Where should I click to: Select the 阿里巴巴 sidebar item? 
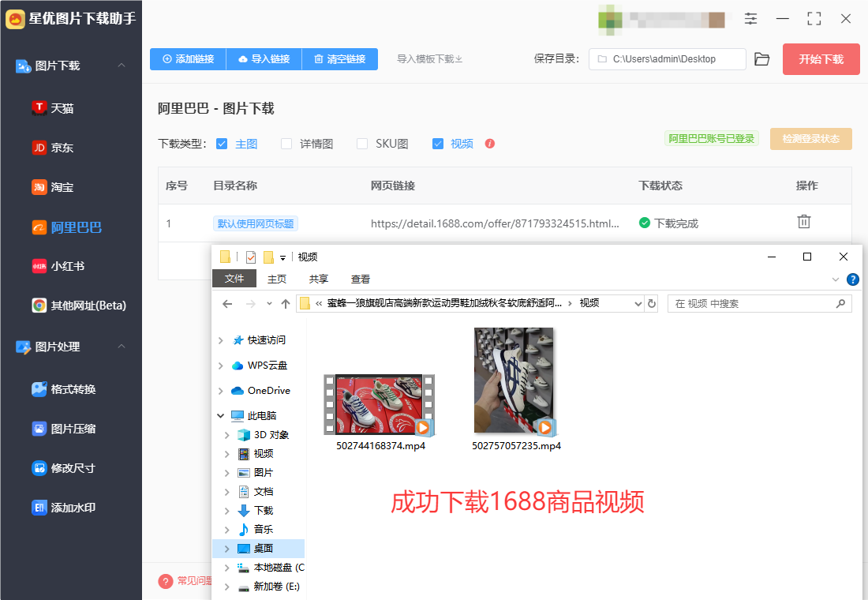[x=66, y=227]
